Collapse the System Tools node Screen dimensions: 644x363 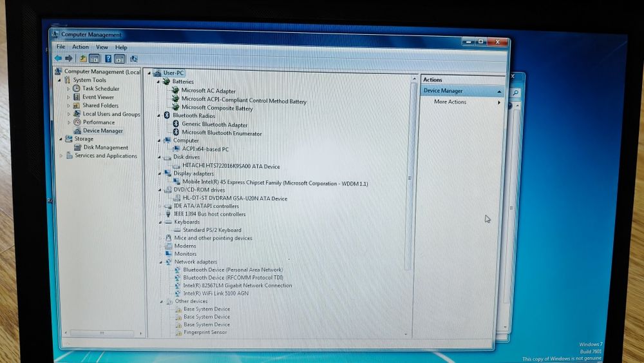pyautogui.click(x=59, y=80)
